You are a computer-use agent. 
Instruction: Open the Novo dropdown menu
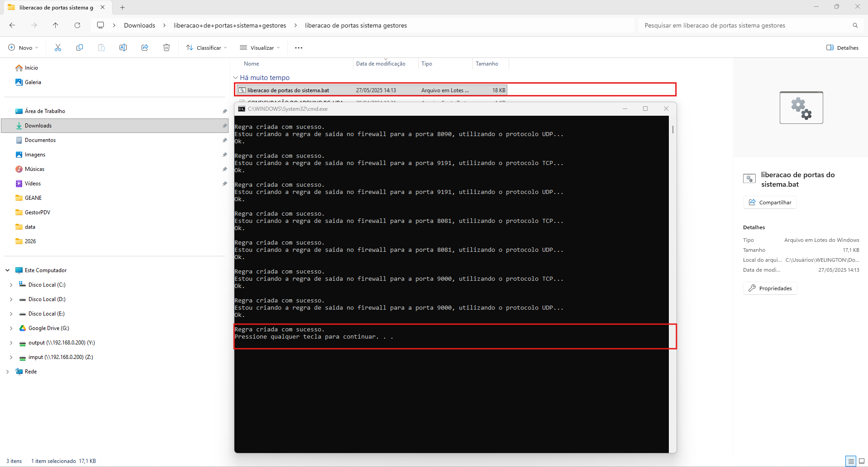point(24,47)
